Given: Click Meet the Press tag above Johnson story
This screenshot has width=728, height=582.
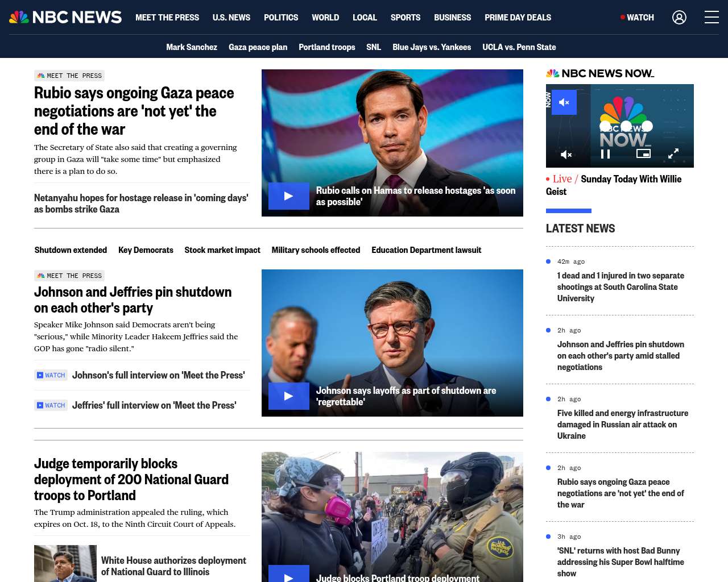Looking at the screenshot, I should tap(69, 276).
